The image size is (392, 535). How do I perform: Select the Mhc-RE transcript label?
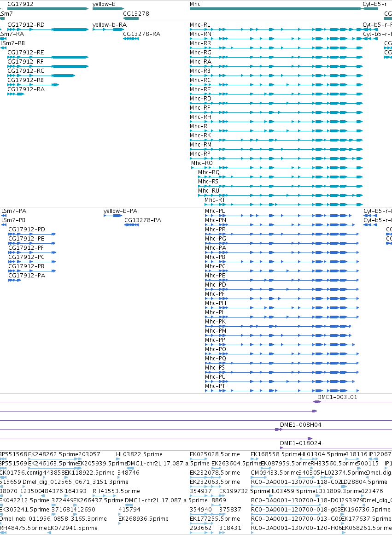(200, 89)
